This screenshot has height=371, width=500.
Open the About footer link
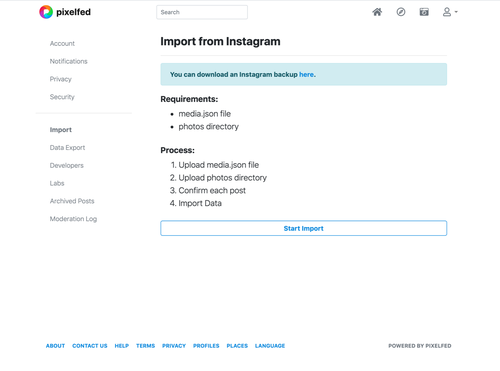[x=55, y=346]
